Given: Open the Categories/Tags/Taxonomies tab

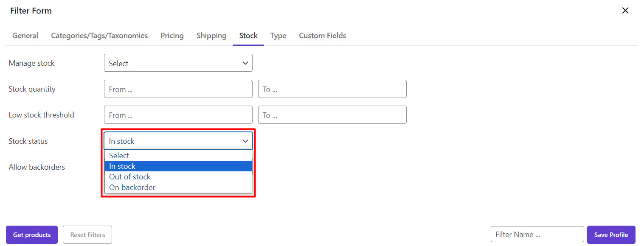Looking at the screenshot, I should coord(99,36).
